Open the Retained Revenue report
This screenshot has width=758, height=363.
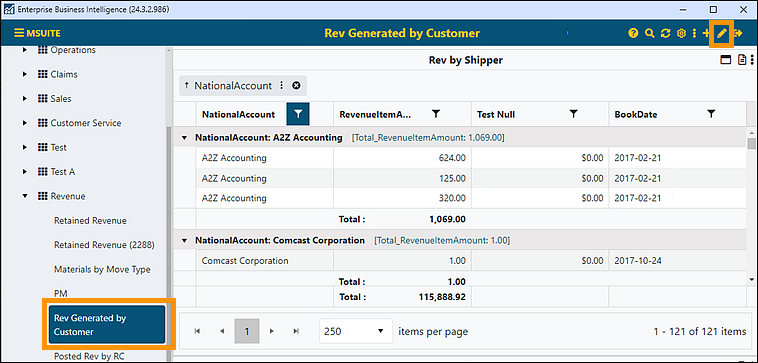click(x=90, y=220)
